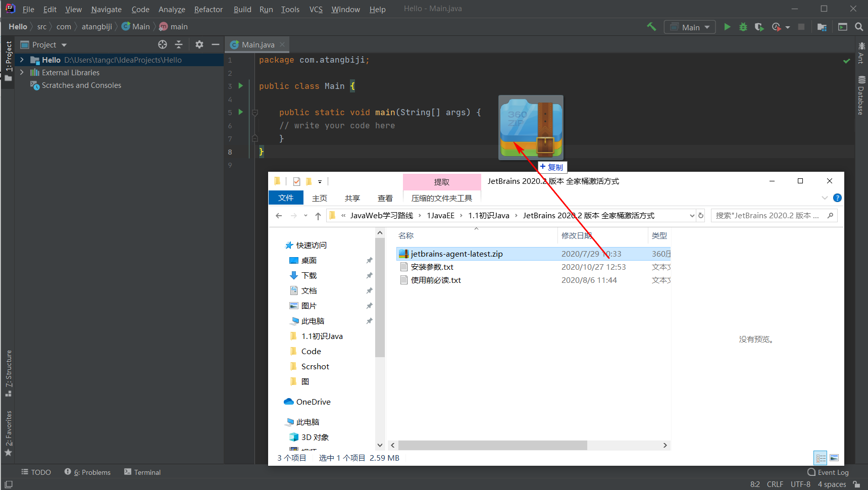Open the Ant panel in the right sidebar
Image resolution: width=868 pixels, height=490 pixels.
click(x=861, y=56)
